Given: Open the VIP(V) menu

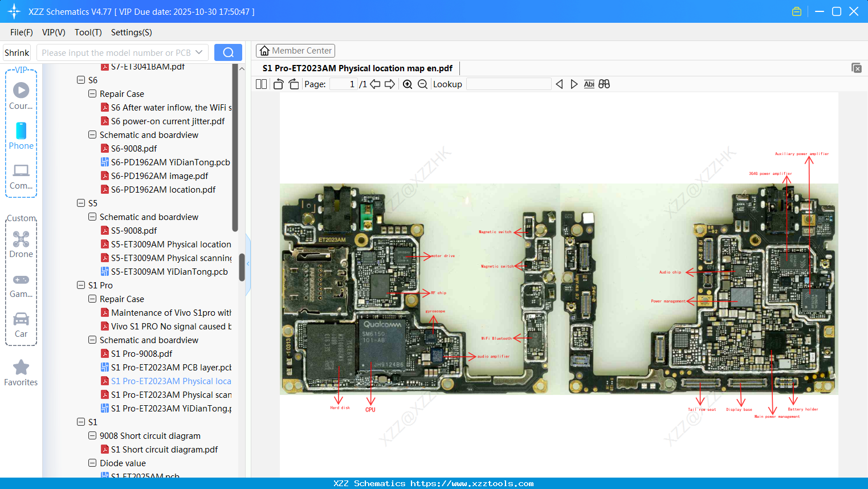Looking at the screenshot, I should click(x=54, y=32).
